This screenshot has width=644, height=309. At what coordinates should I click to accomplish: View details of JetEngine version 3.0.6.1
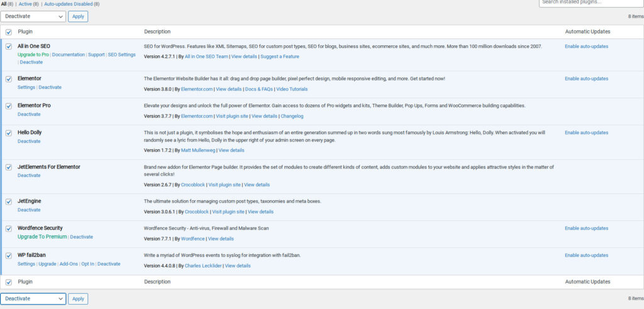pyautogui.click(x=260, y=212)
